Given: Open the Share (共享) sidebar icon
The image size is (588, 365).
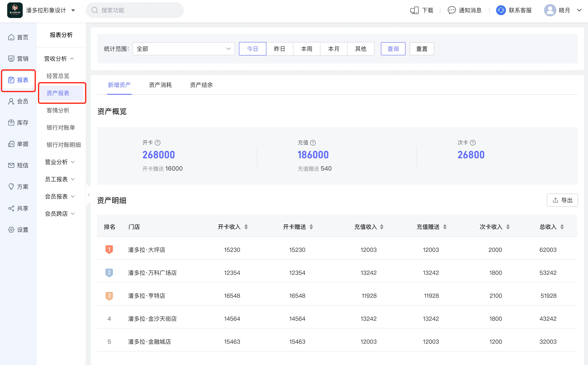Looking at the screenshot, I should [11, 208].
